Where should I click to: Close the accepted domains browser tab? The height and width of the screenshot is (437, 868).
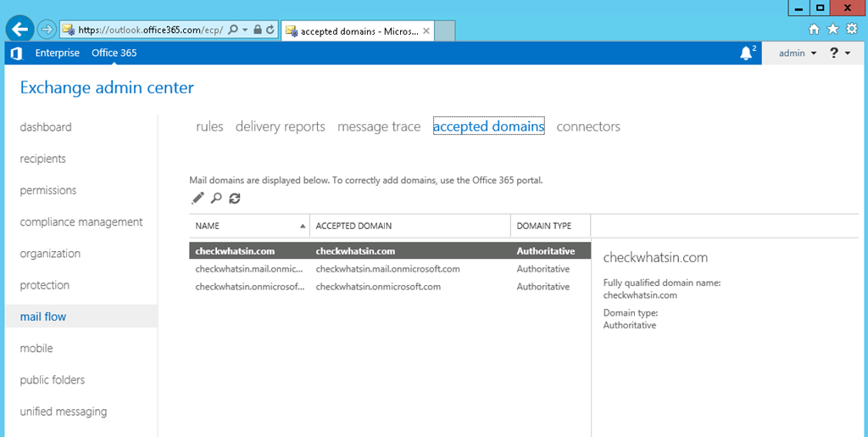pyautogui.click(x=426, y=31)
